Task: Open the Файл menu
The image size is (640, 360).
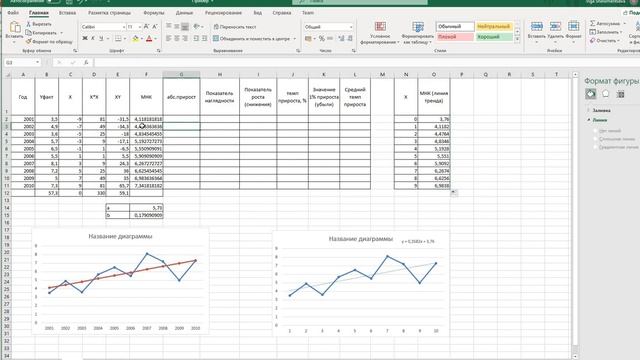Action: point(13,13)
